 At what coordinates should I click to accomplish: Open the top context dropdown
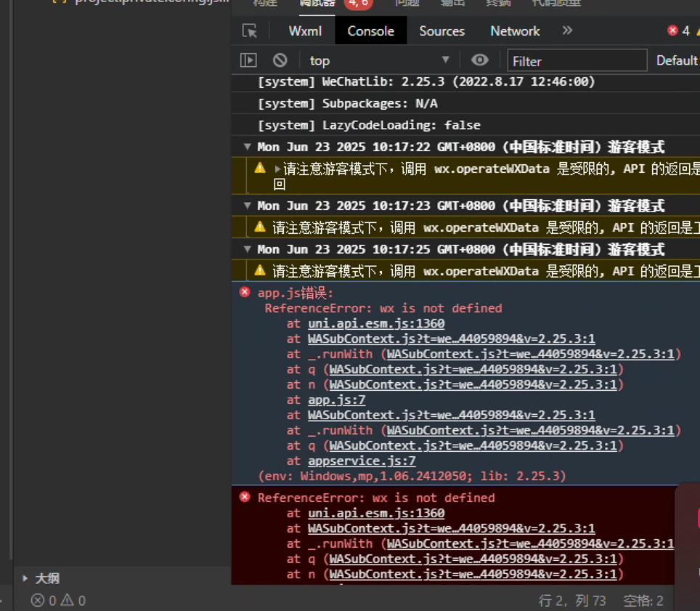pos(378,60)
